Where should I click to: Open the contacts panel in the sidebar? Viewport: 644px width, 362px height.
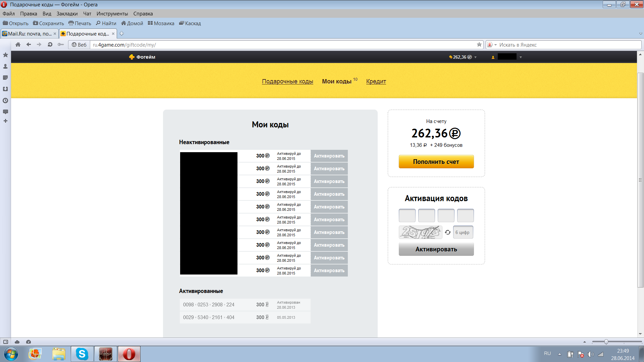coord(5,66)
